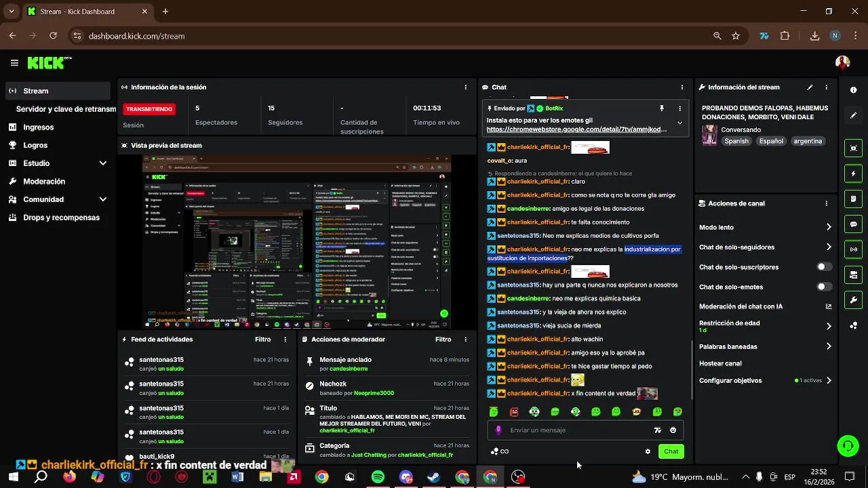This screenshot has width=868, height=488.
Task: Open options for BotRix pinned message
Action: pyautogui.click(x=679, y=108)
